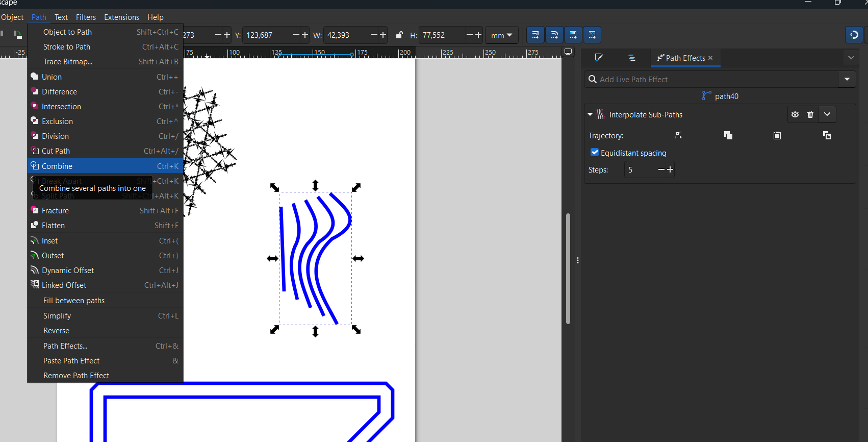
Task: Toggle display color management icon
Action: click(568, 52)
